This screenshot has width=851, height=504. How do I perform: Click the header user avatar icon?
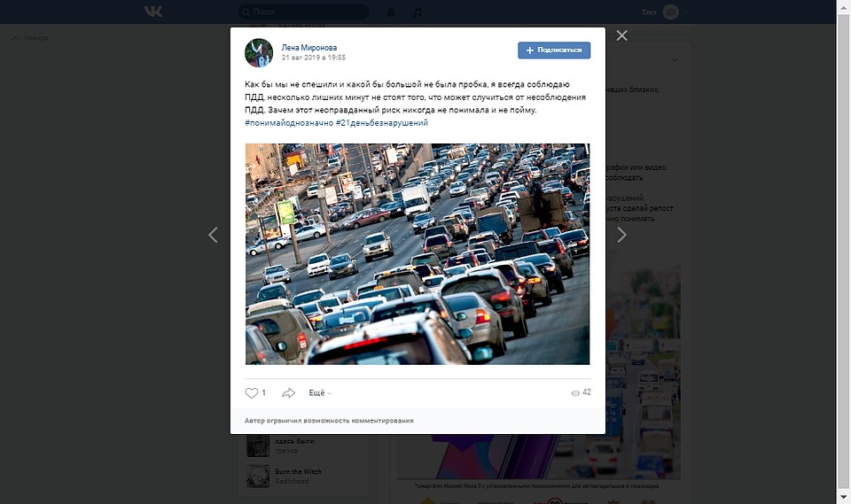[x=671, y=12]
